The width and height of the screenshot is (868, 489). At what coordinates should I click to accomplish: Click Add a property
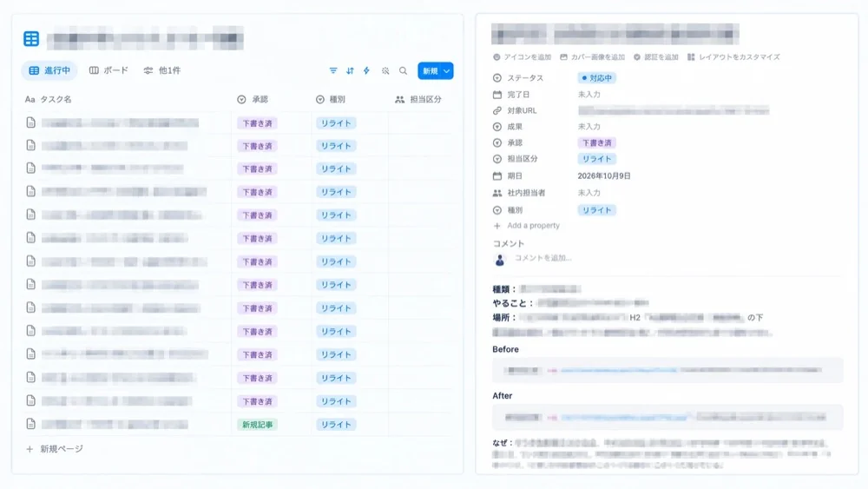[527, 226]
